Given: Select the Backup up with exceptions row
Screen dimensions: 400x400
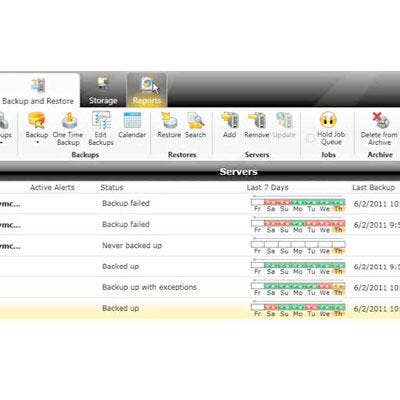Looking at the screenshot, I should pyautogui.click(x=200, y=287).
